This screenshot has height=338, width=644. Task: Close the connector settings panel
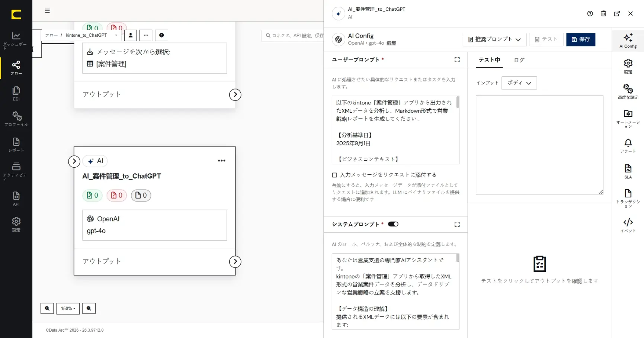pos(630,13)
